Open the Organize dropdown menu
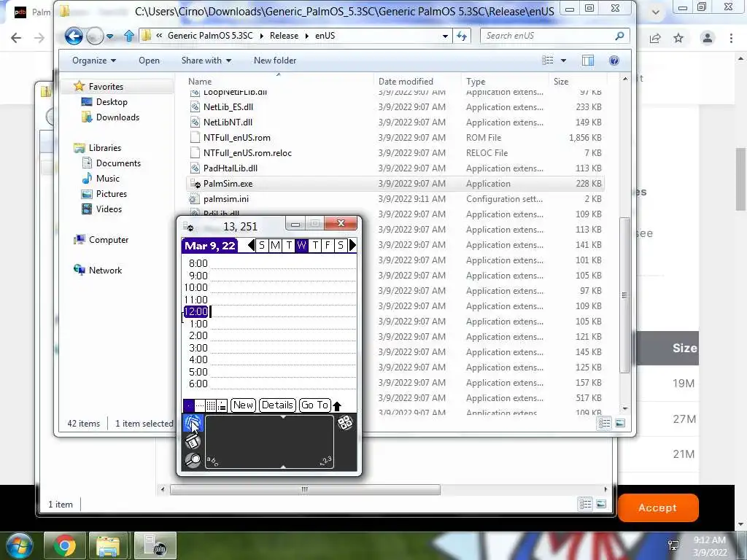Screen dimensions: 747x560 [x=94, y=61]
